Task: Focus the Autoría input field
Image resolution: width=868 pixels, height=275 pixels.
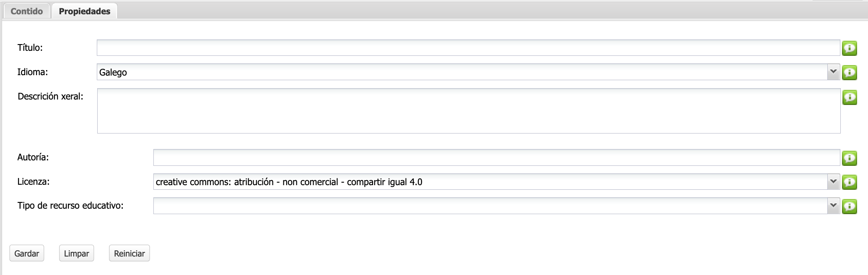Action: click(496, 157)
